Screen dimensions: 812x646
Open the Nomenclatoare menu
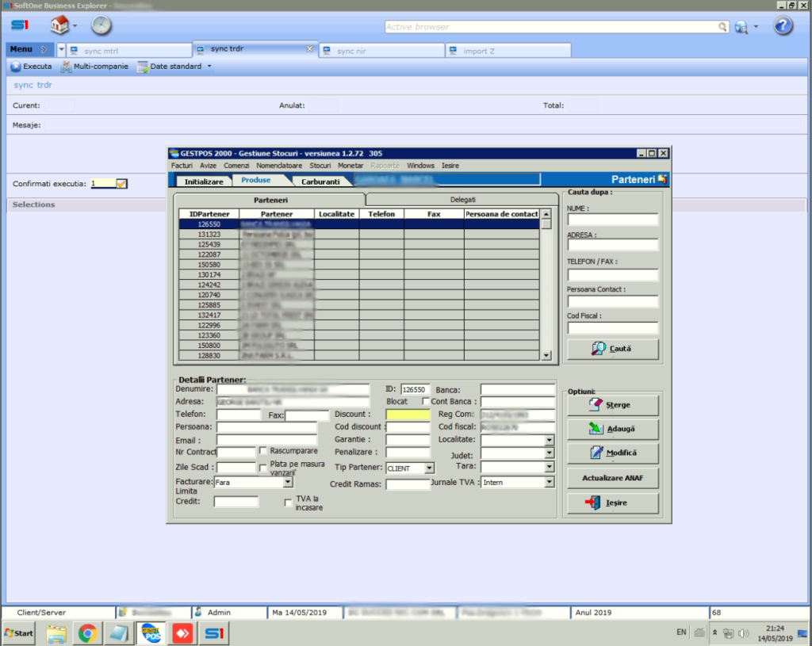(279, 166)
